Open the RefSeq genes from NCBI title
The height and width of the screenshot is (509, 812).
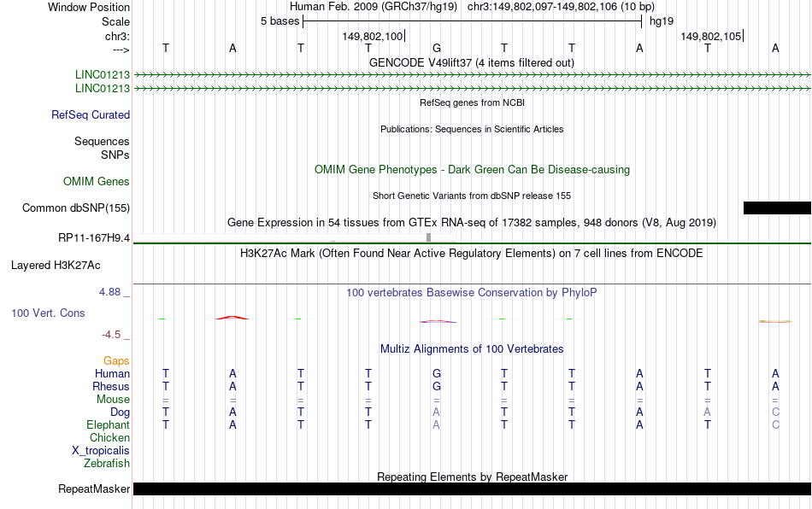[472, 103]
